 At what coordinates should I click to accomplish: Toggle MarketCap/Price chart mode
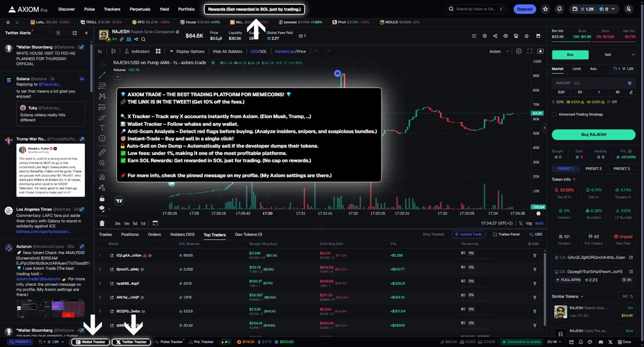pos(290,52)
